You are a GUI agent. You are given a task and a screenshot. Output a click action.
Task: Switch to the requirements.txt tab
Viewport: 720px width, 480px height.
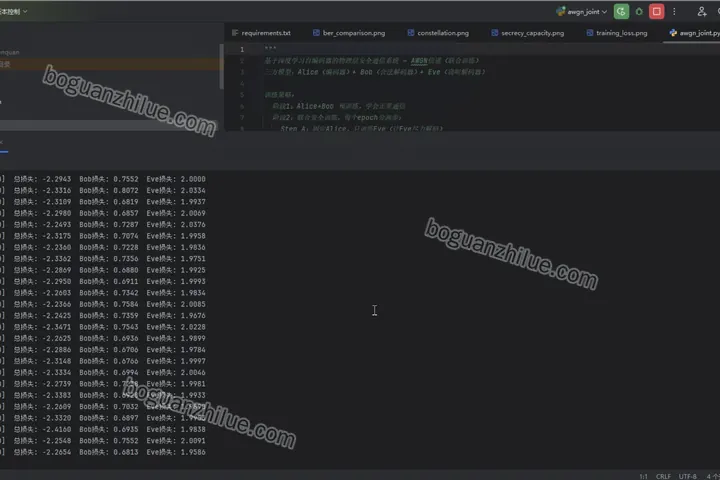click(261, 33)
